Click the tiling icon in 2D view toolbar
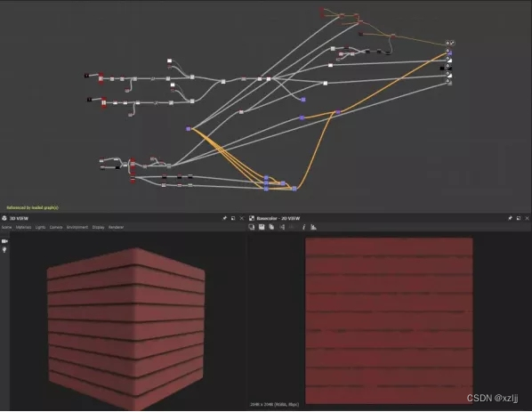 pyautogui.click(x=282, y=227)
